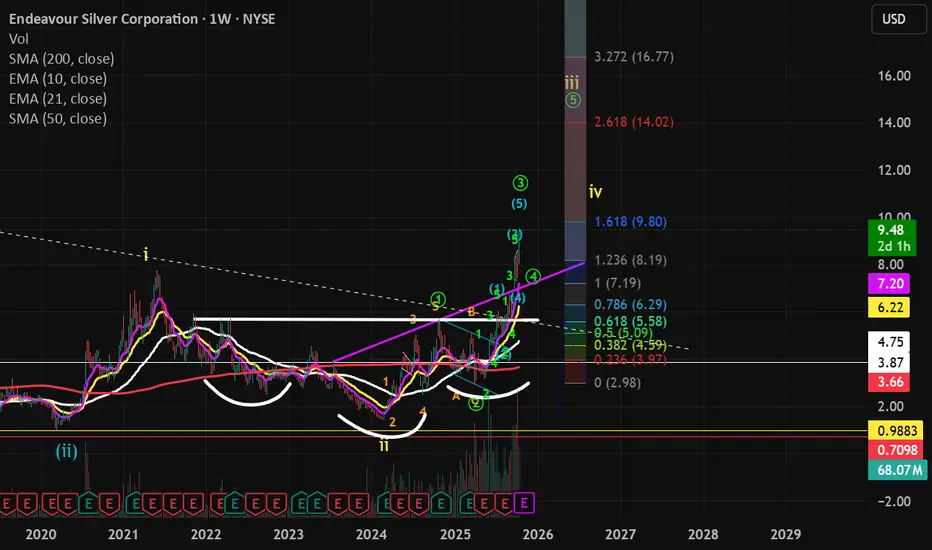Click the yellow 6.22 price label
932x550 pixels.
click(889, 307)
